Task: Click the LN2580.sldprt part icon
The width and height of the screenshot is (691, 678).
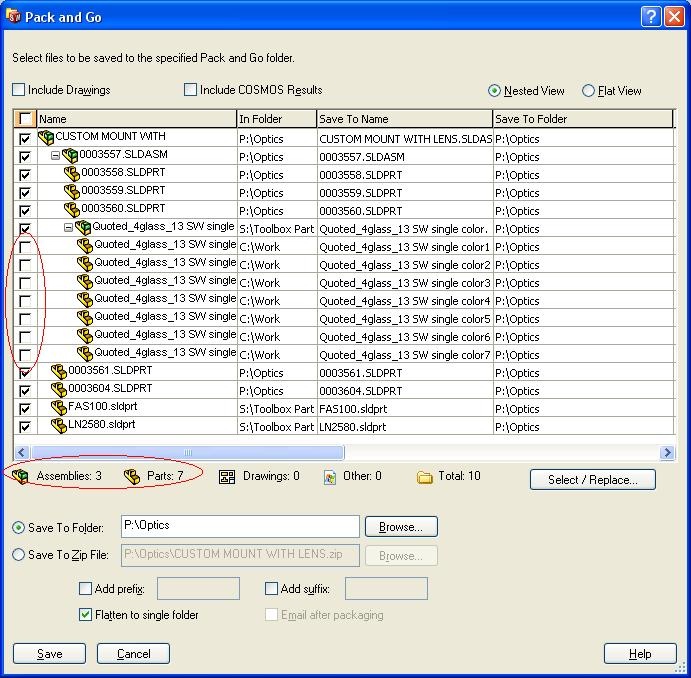Action: click(59, 426)
